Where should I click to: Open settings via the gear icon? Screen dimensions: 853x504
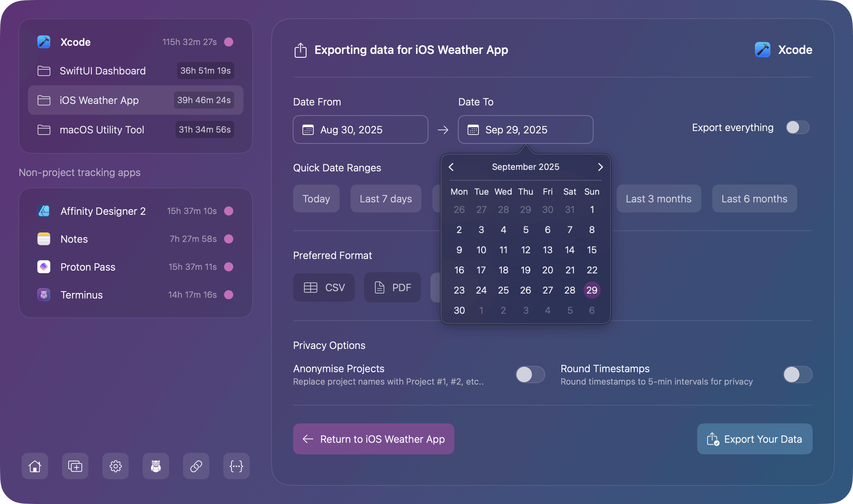click(115, 466)
